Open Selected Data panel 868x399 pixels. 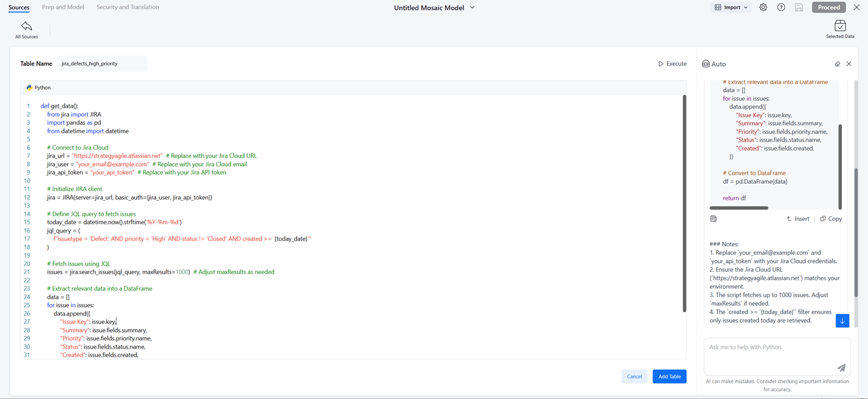[x=840, y=29]
